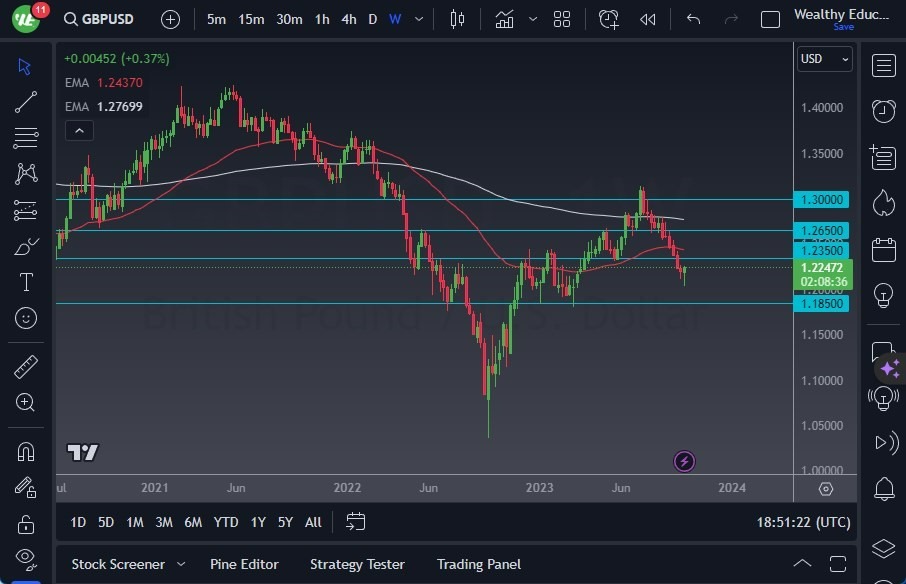Switch to the Pine Editor tab

(x=244, y=564)
